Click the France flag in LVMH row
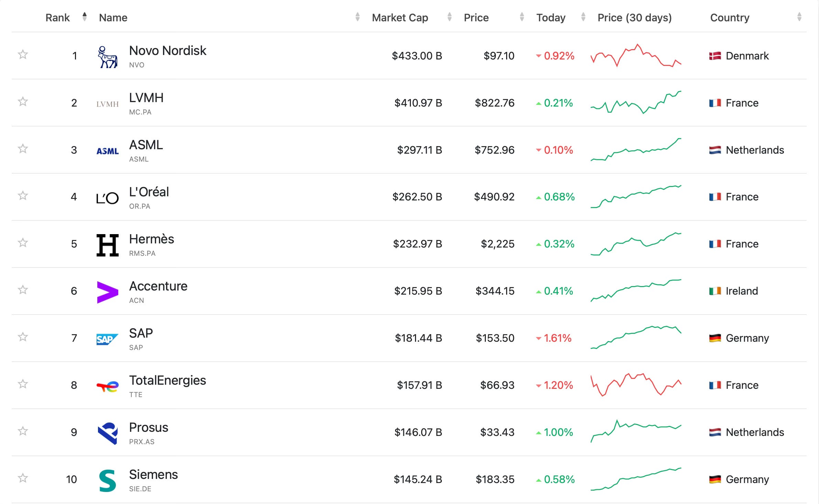The height and width of the screenshot is (504, 819). click(x=715, y=103)
